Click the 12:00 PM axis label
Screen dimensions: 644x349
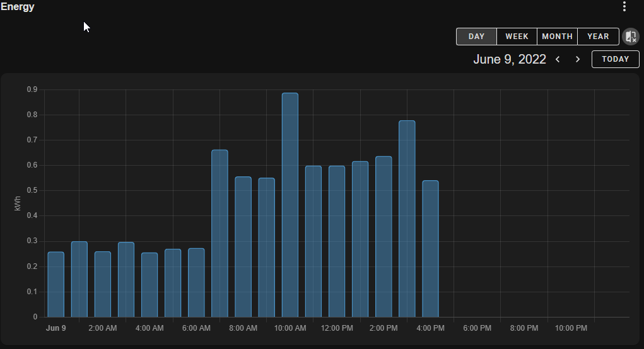[x=337, y=328]
